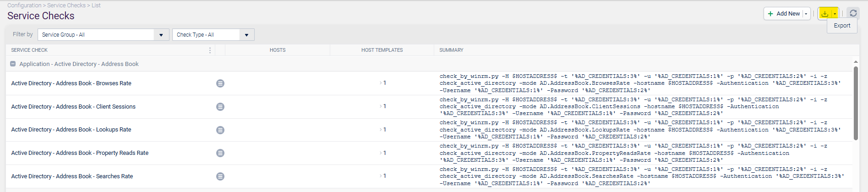Screen dimensions: 868x192
Task: Open the Check Type filter dropdown
Action: coord(246,35)
